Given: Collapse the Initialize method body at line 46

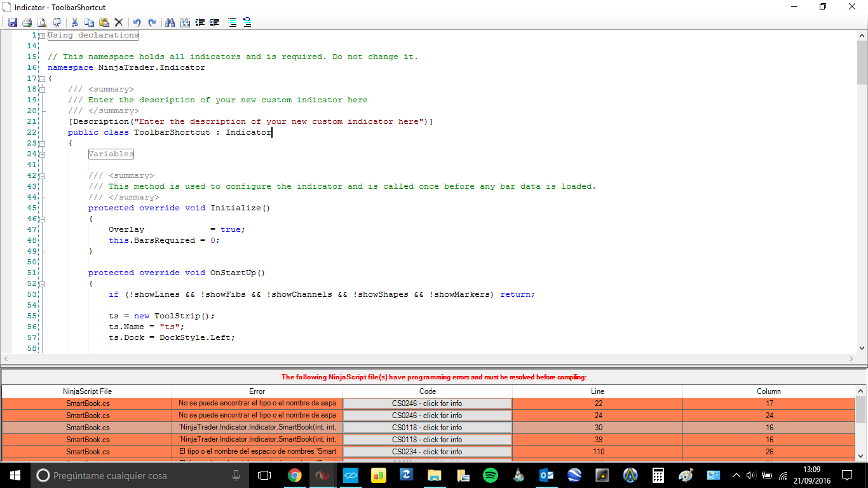Looking at the screenshot, I should click(42, 219).
